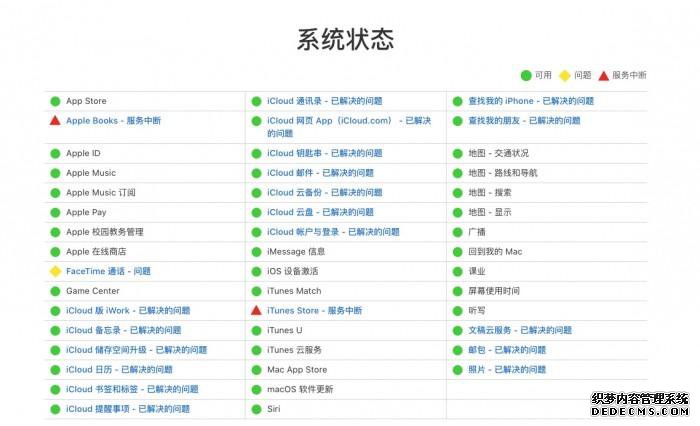Click the green status dot beside Apple ID
Image resolution: width=700 pixels, height=426 pixels.
coord(55,154)
